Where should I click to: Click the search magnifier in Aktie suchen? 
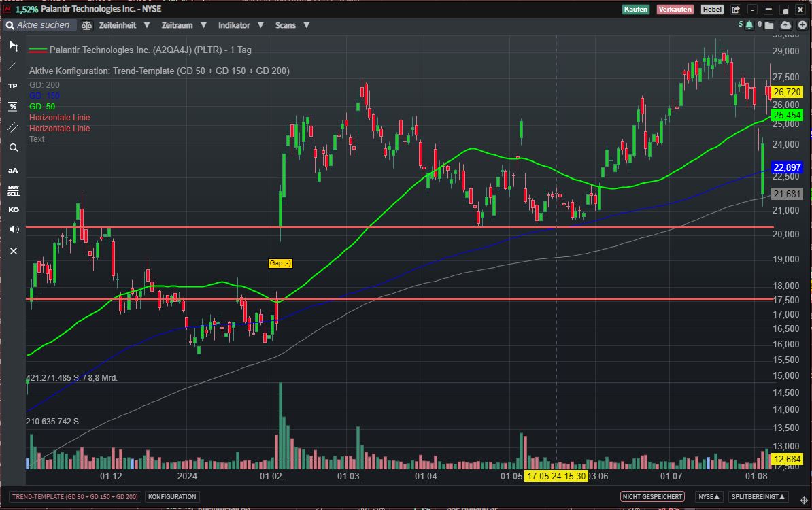click(x=10, y=25)
